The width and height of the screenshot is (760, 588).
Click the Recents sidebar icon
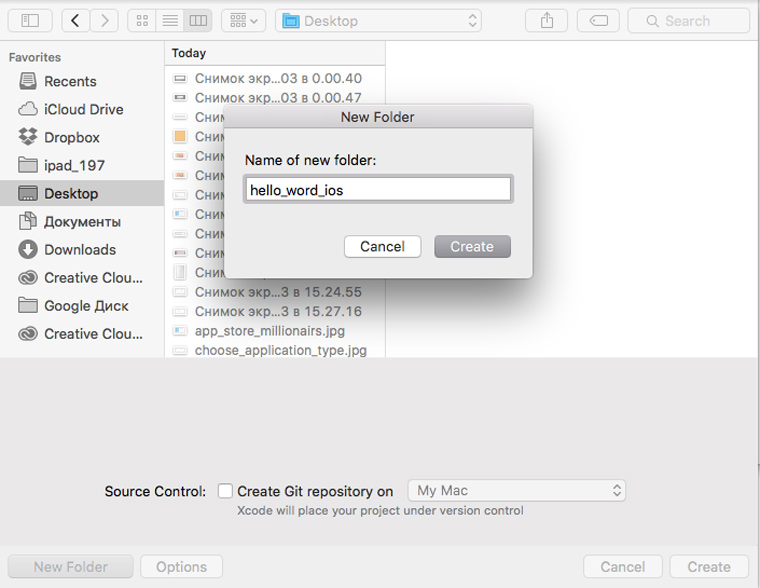pyautogui.click(x=28, y=81)
